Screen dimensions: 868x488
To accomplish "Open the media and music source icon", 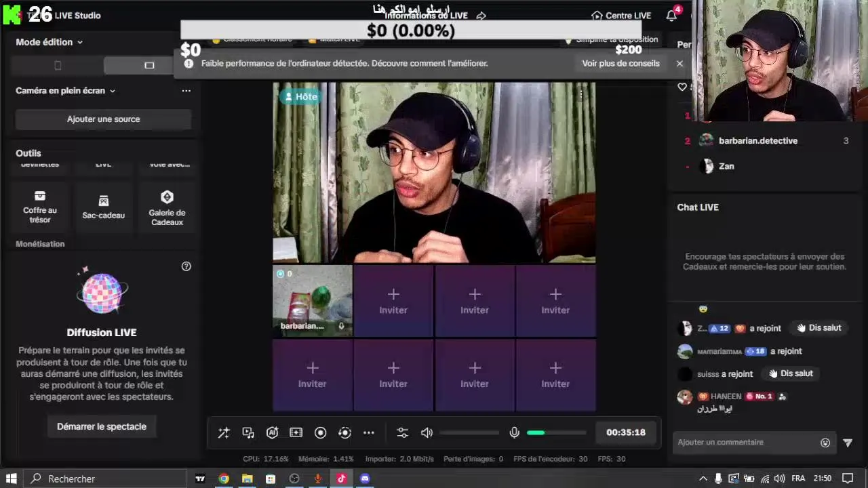I will coord(248,432).
